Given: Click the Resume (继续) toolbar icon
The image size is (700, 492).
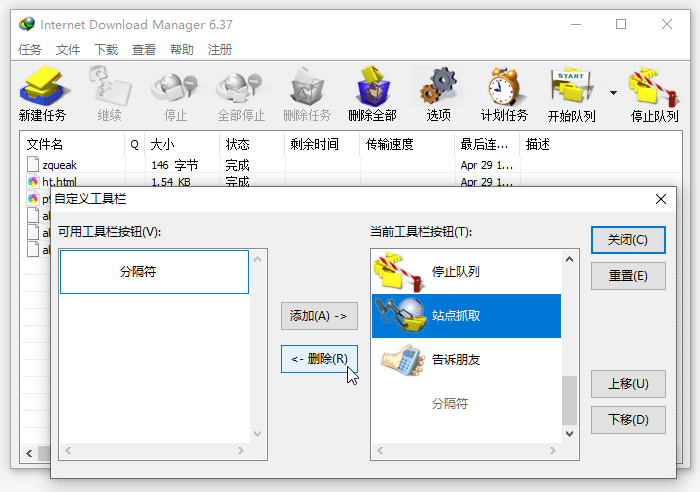Looking at the screenshot, I should coord(109,86).
